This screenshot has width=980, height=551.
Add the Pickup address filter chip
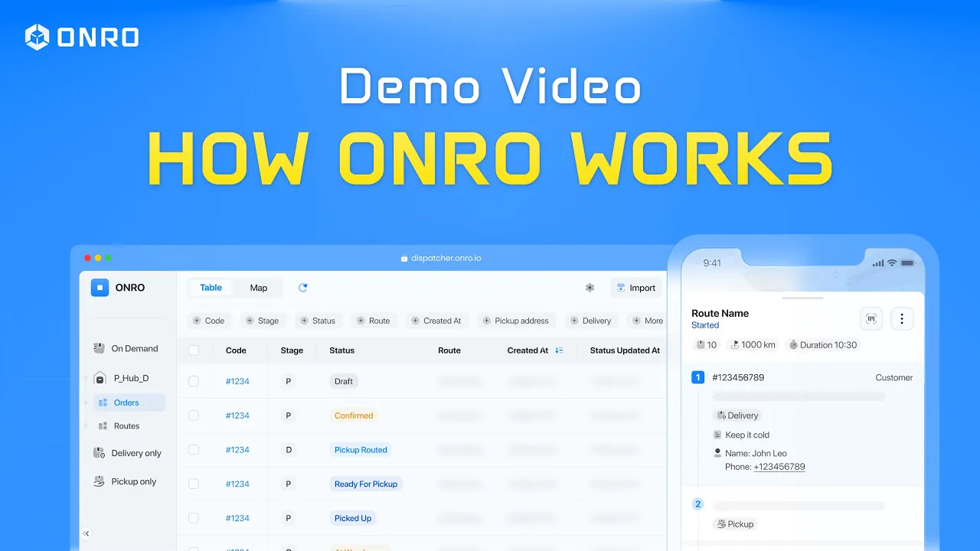(516, 321)
